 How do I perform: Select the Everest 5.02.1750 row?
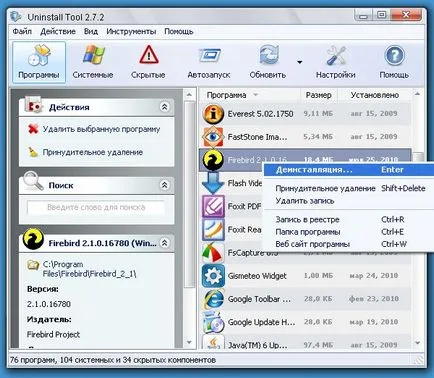[305, 114]
